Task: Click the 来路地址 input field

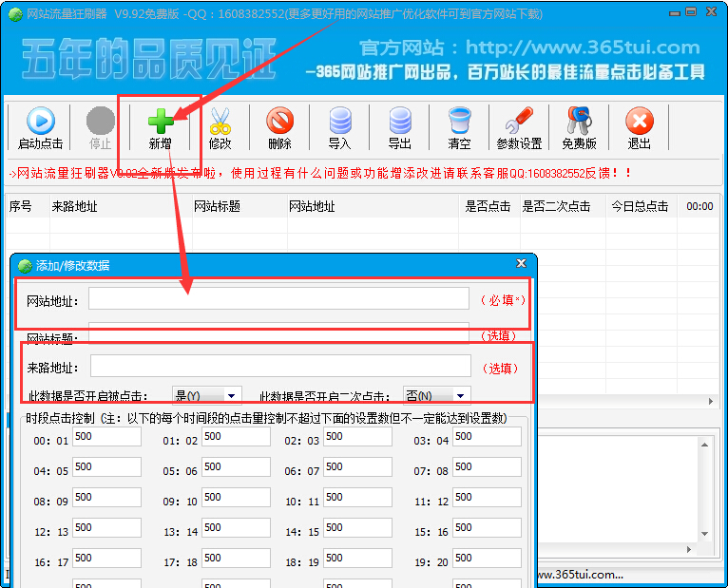Action: (280, 366)
